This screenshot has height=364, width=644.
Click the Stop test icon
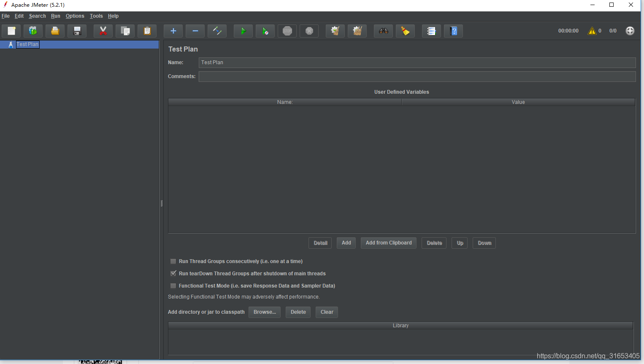(287, 31)
